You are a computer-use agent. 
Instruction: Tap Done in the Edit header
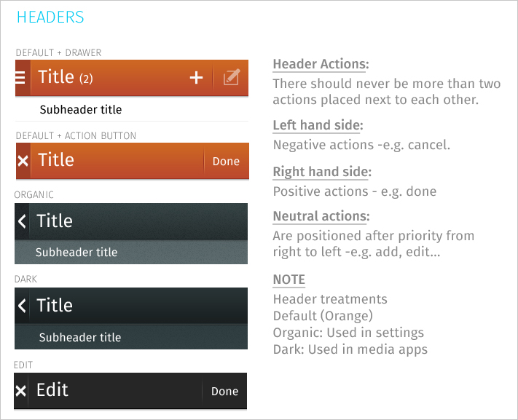[225, 392]
